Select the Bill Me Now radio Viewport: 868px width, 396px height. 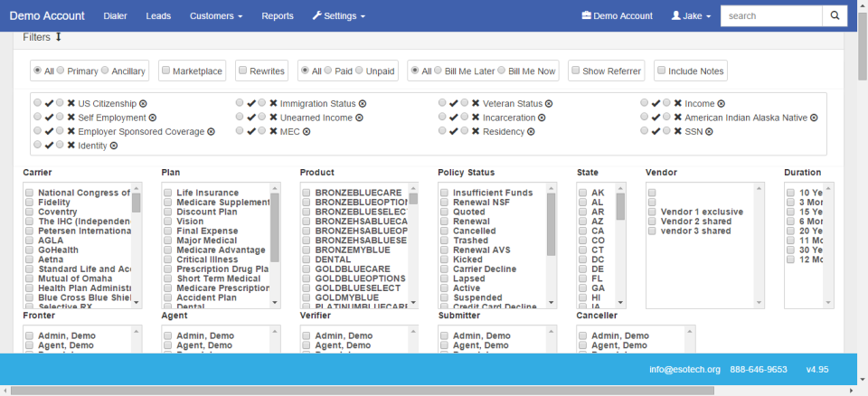tap(502, 71)
